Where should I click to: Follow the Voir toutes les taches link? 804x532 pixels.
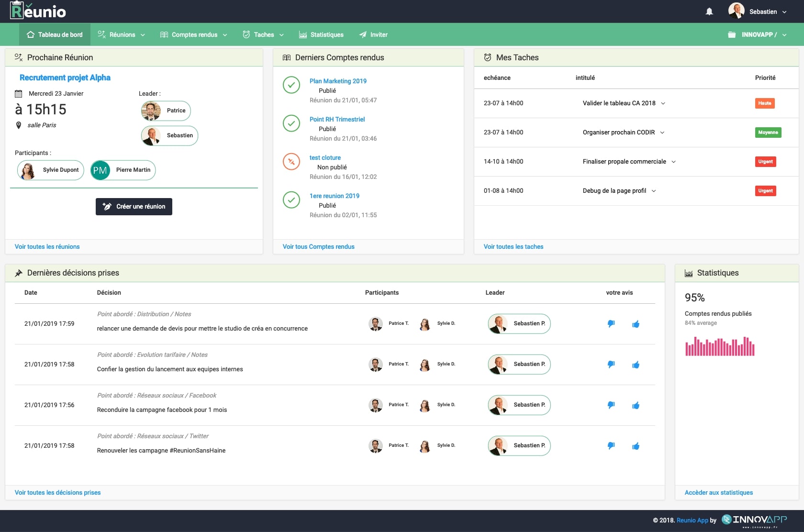click(x=514, y=247)
